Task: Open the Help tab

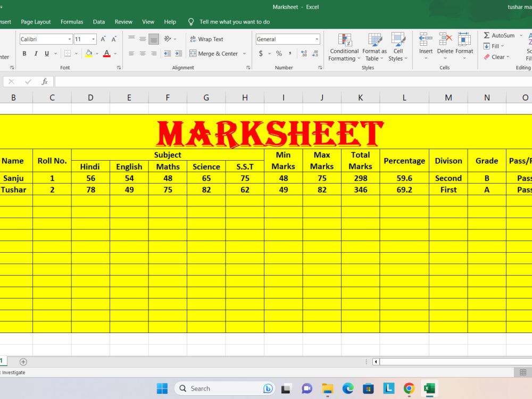Action: coord(170,22)
